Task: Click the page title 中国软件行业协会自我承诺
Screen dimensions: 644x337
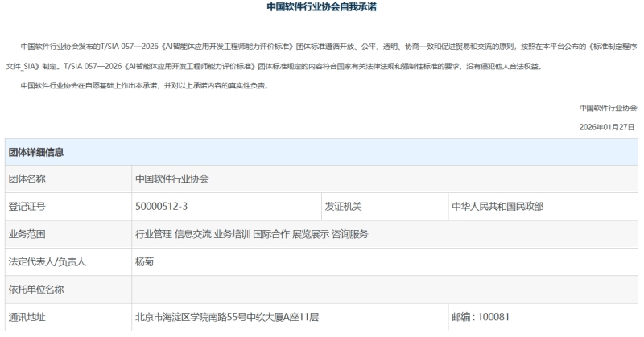Action: point(321,7)
